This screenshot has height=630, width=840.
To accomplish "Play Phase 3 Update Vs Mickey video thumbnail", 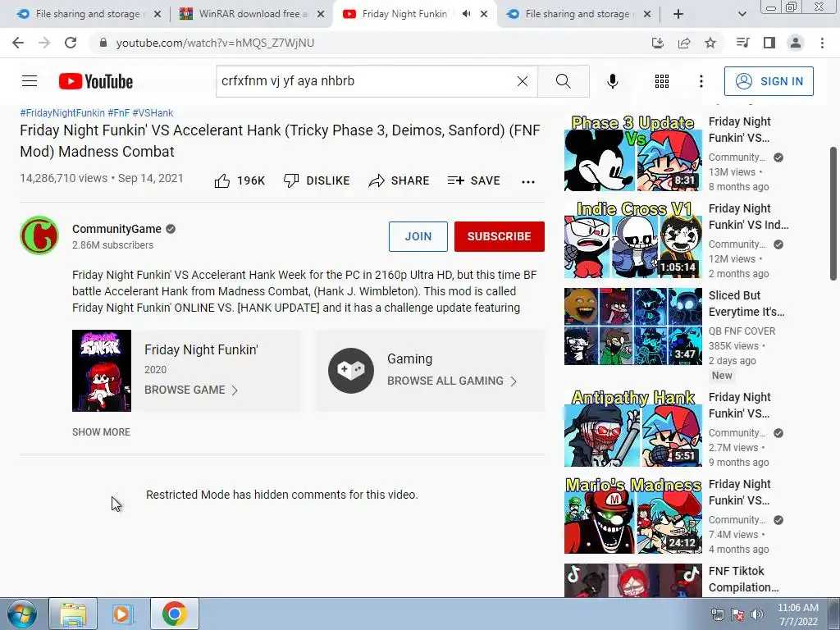I will tap(632, 153).
